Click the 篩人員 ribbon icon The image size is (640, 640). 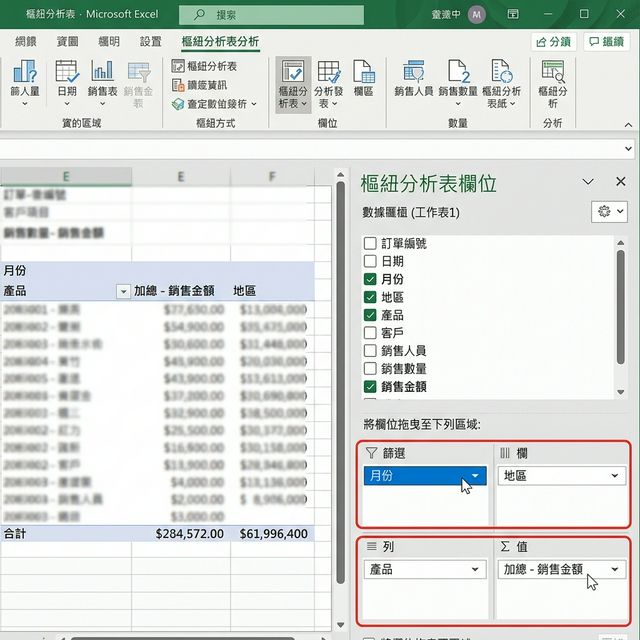(24, 71)
